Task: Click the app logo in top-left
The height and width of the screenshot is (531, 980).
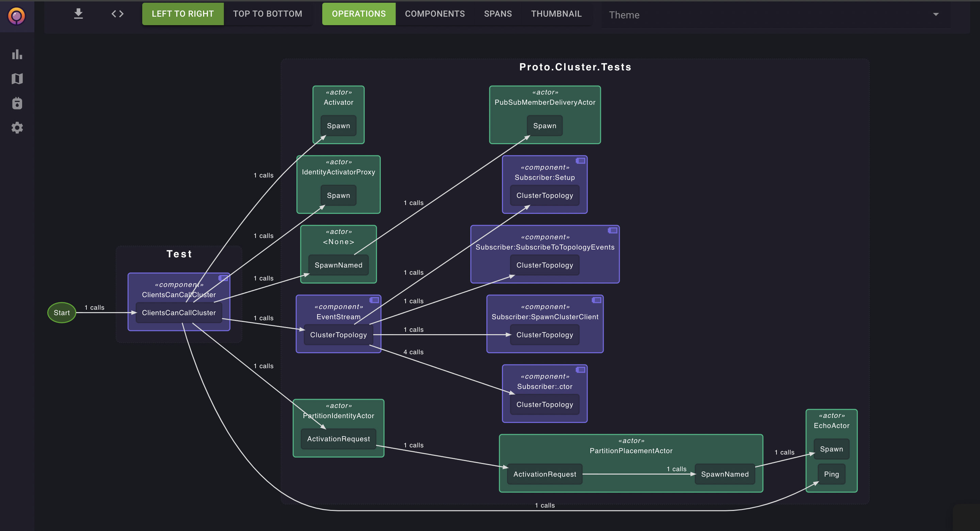Action: point(17,16)
